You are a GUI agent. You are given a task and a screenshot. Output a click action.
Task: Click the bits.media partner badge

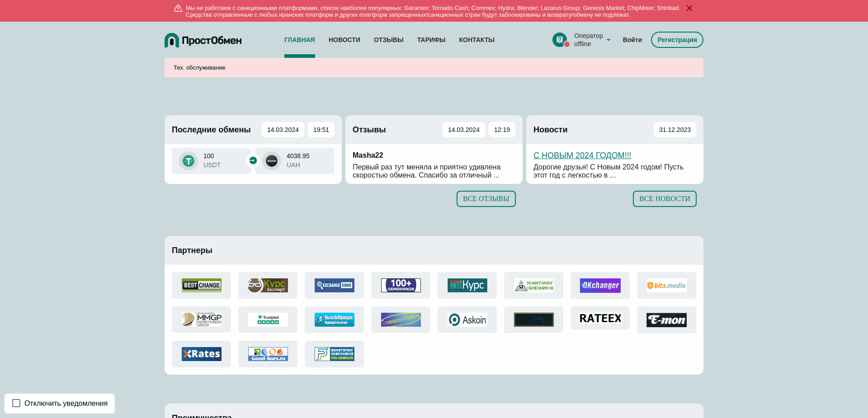666,285
